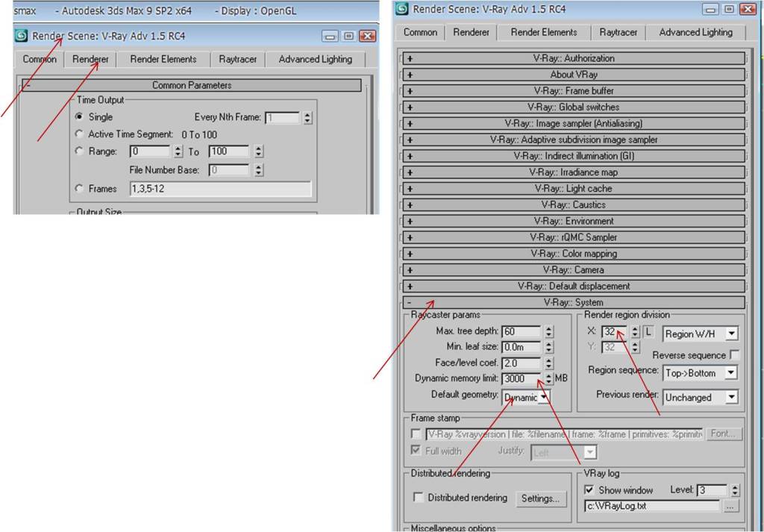Click the Max. tree depth 60 field
The height and width of the screenshot is (532, 764).
(522, 331)
